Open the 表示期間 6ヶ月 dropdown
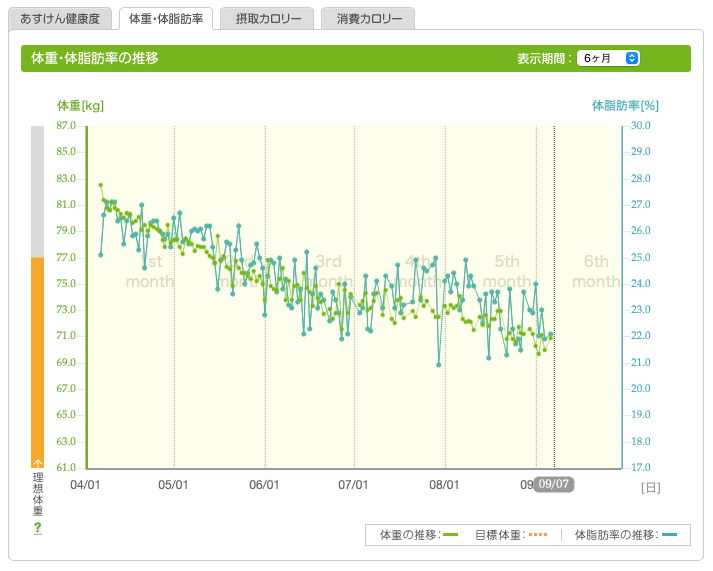The height and width of the screenshot is (571, 713). pos(609,58)
